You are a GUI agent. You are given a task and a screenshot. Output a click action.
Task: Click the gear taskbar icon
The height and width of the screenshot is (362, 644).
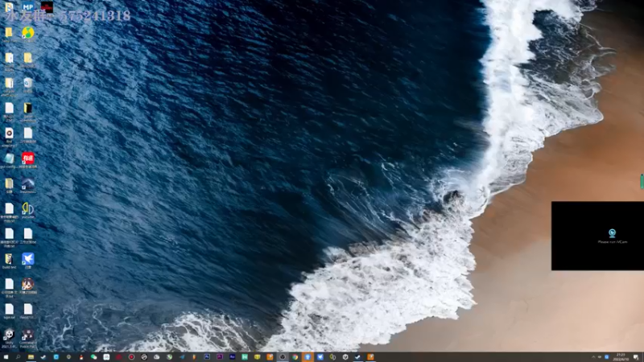click(x=68, y=357)
